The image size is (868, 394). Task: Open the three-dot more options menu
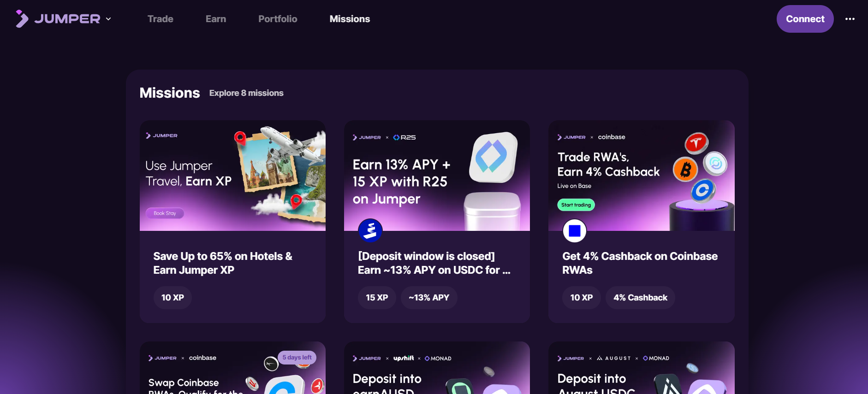(850, 19)
